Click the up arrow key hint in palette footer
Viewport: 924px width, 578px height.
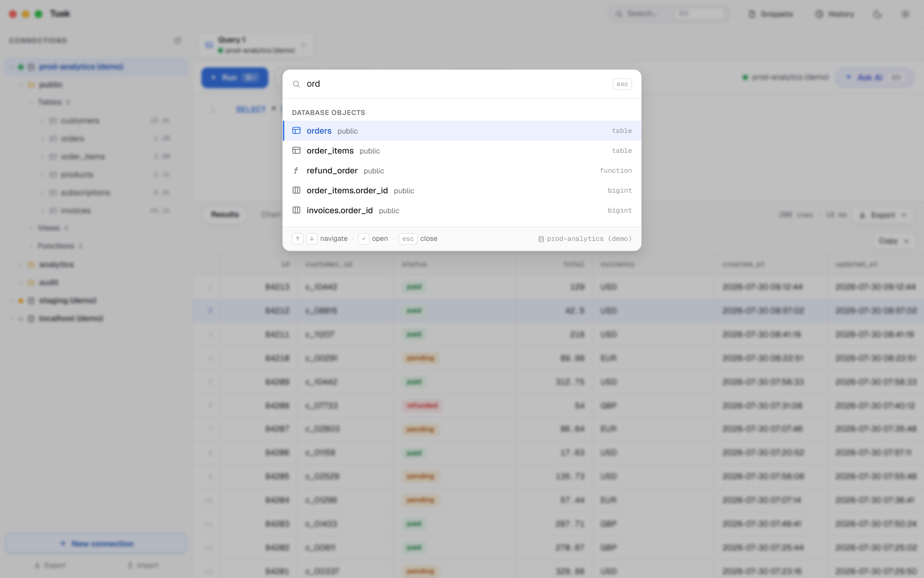click(298, 239)
